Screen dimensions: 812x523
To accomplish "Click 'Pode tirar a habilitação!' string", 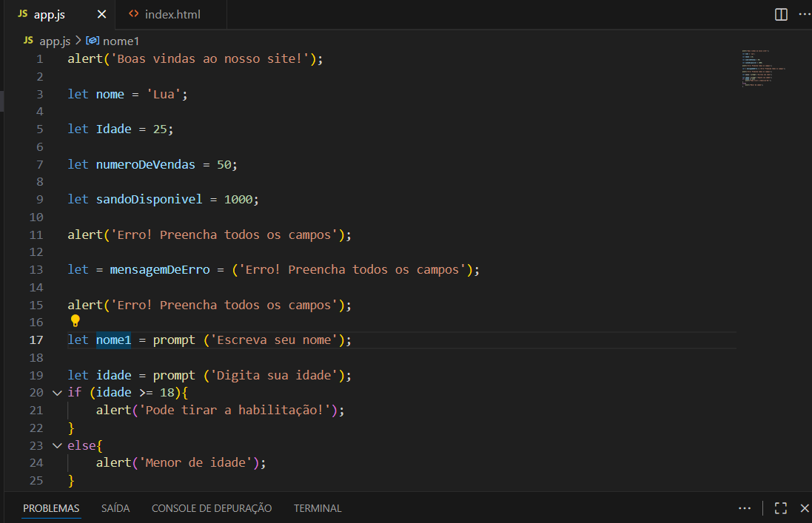I will [235, 411].
